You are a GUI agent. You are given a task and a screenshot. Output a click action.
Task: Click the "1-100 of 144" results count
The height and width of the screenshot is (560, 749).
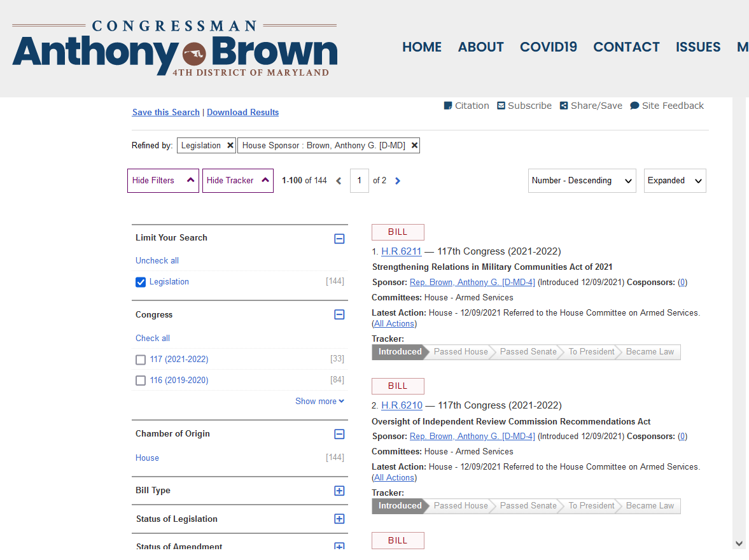[x=304, y=181]
